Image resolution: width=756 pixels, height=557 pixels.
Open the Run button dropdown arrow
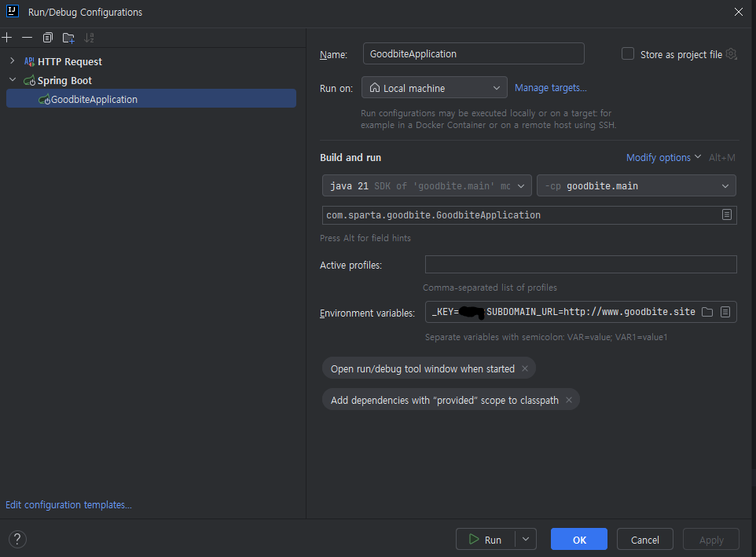pos(526,539)
